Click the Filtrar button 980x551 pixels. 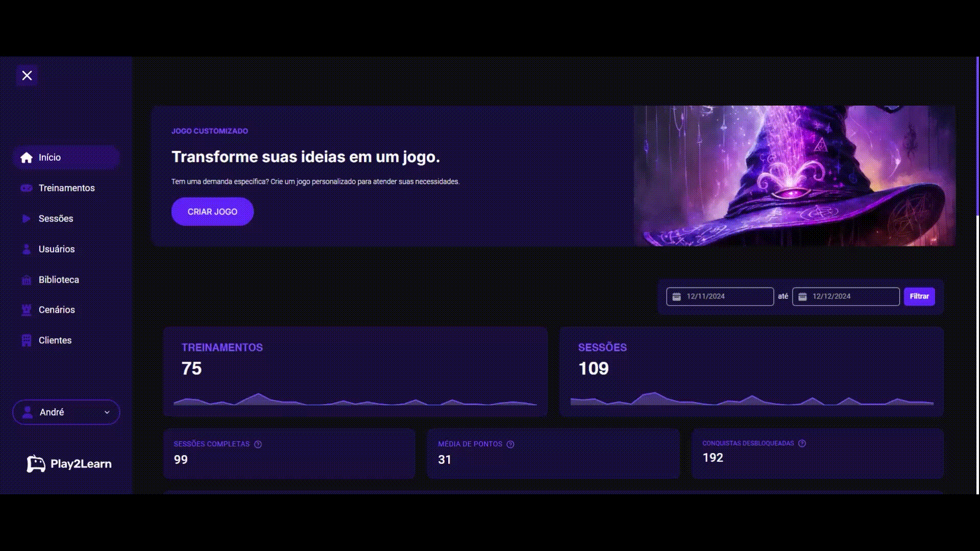[x=919, y=296]
